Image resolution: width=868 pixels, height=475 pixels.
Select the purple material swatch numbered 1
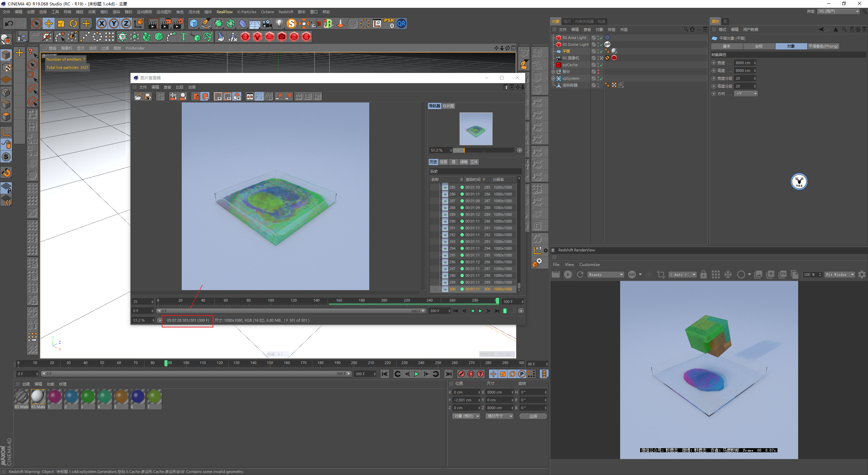point(55,397)
